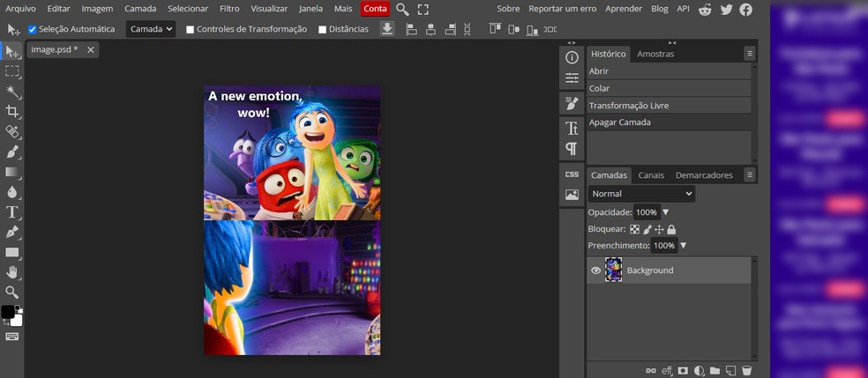This screenshot has height=378, width=868.
Task: Hide the Background layer with eye icon
Action: click(x=595, y=271)
